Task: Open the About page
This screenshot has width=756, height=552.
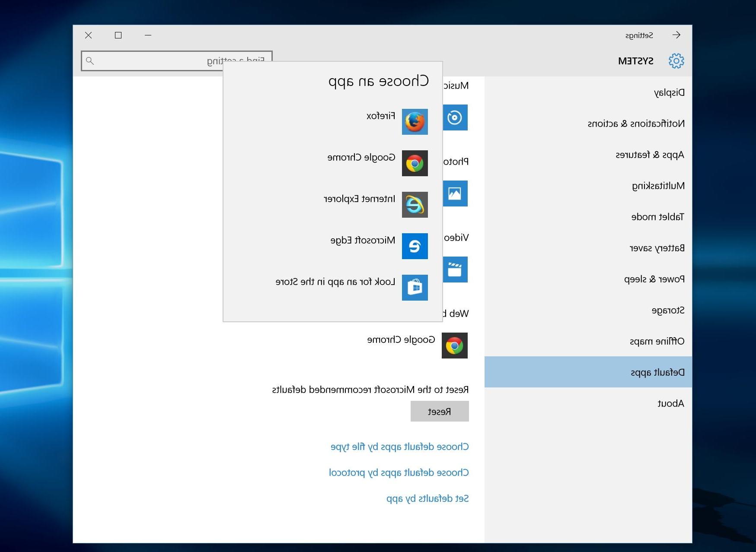Action: click(588, 403)
